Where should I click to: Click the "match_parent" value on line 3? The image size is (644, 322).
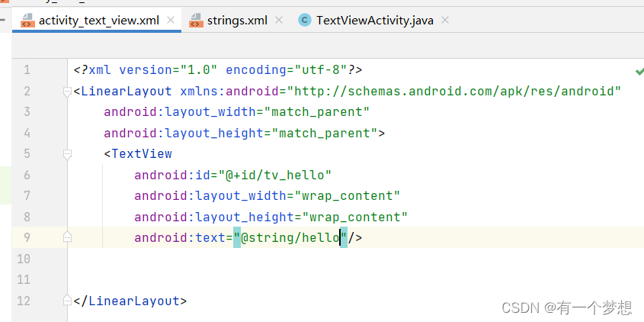(316, 112)
